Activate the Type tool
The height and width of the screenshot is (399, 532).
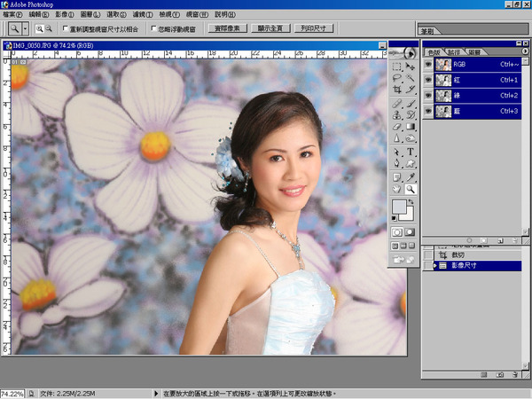pyautogui.click(x=411, y=152)
